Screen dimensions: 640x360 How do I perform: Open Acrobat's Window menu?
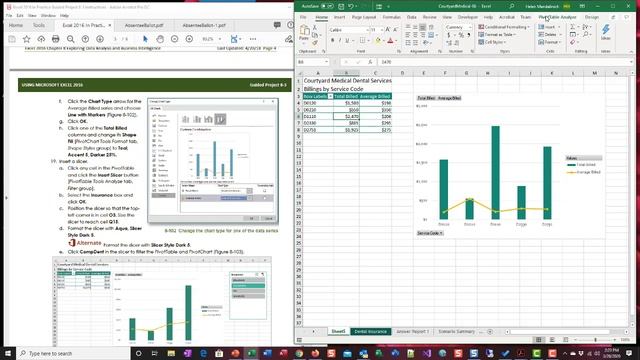(48, 15)
